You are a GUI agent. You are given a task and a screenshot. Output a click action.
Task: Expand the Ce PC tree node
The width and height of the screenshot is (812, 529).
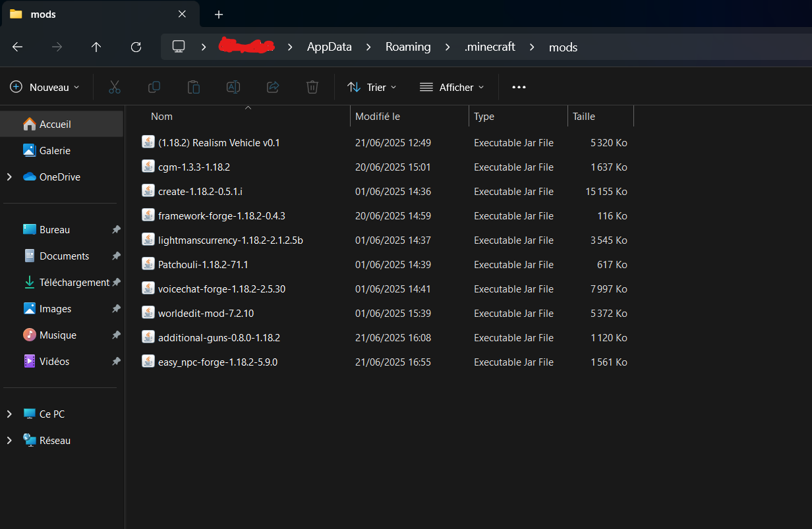tap(9, 414)
